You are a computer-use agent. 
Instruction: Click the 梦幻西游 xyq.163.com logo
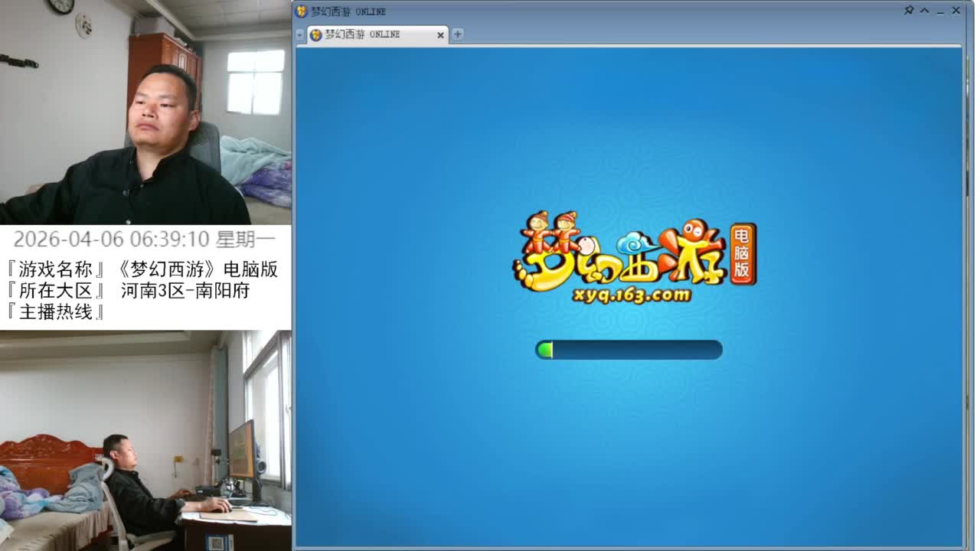pyautogui.click(x=635, y=258)
